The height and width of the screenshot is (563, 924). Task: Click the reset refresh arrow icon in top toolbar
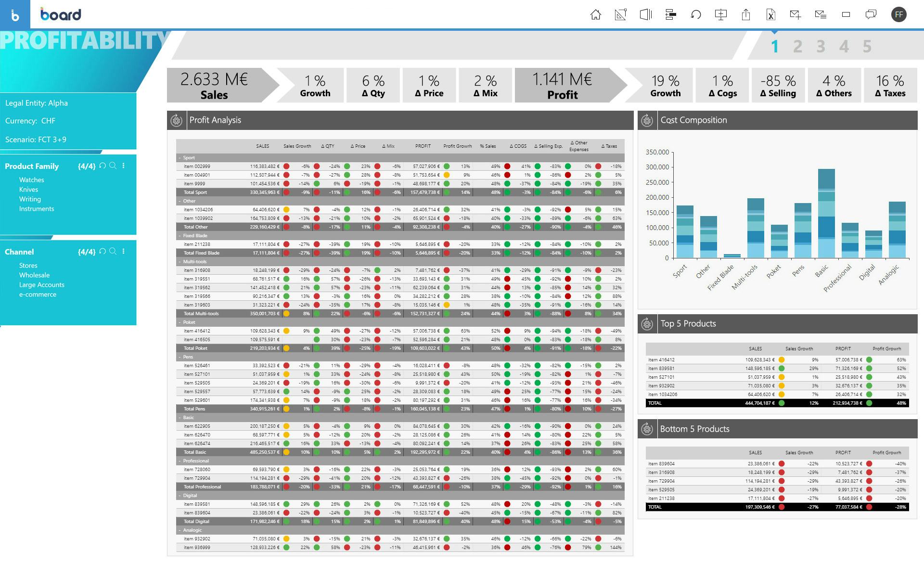click(x=695, y=15)
